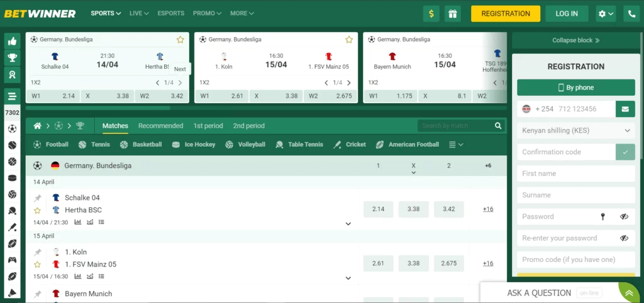Go to ESPORTS section
Screen dimensions: 644x303
coord(171,13)
